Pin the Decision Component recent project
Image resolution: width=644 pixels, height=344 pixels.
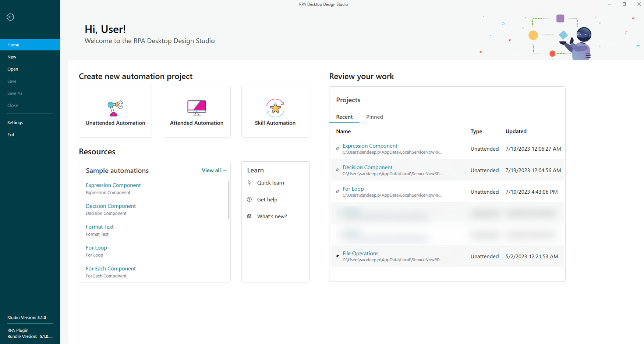[337, 170]
